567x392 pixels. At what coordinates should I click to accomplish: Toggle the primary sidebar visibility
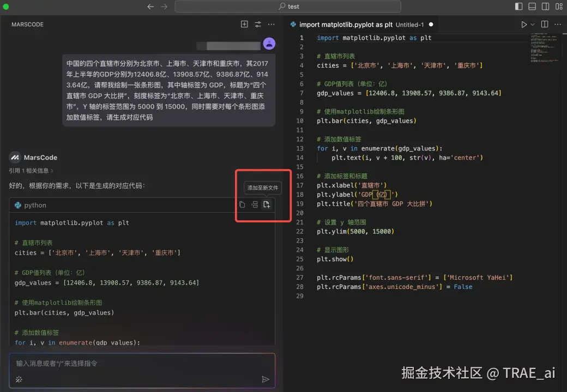pyautogui.click(x=518, y=6)
